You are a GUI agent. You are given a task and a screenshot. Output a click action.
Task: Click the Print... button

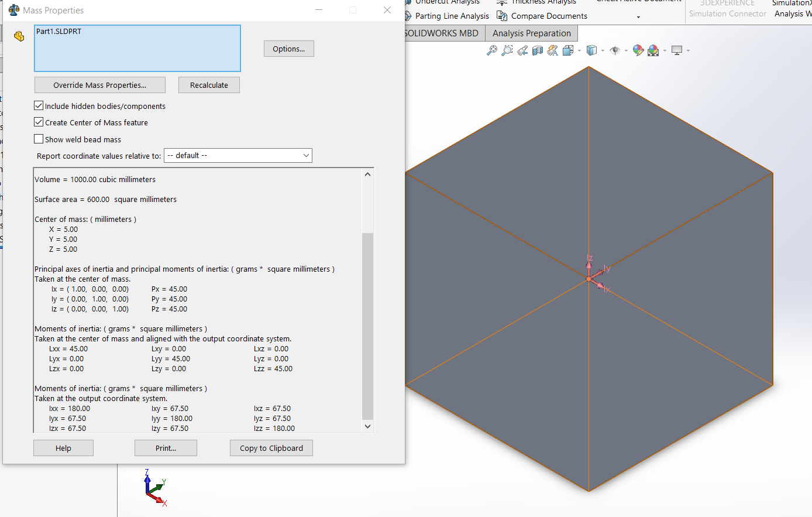pos(166,448)
